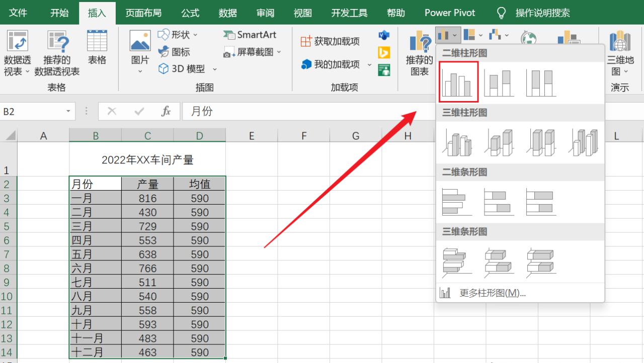Image resolution: width=644 pixels, height=363 pixels.
Task: Pick the 2-D 100% Stacked Bar chart
Action: (541, 201)
